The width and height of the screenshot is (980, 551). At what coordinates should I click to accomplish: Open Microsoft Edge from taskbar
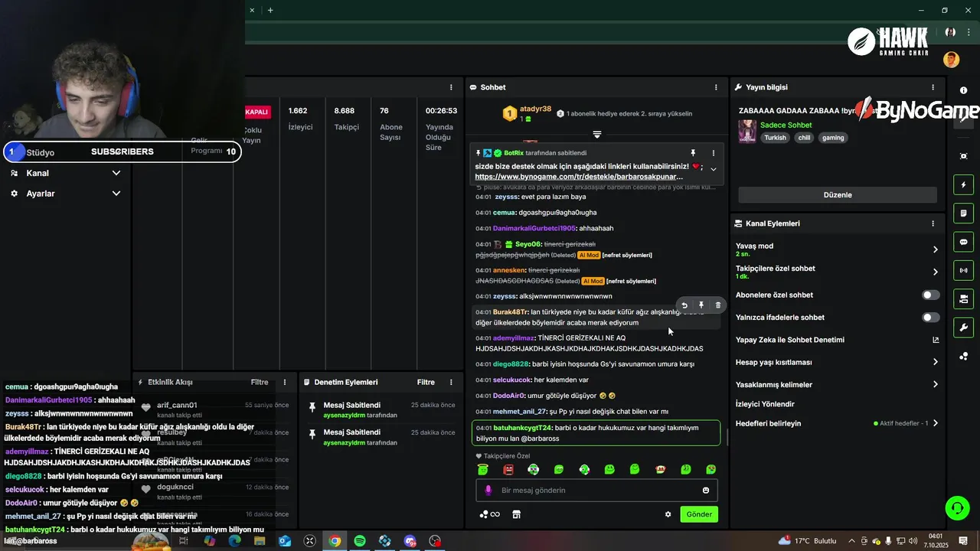(x=234, y=541)
